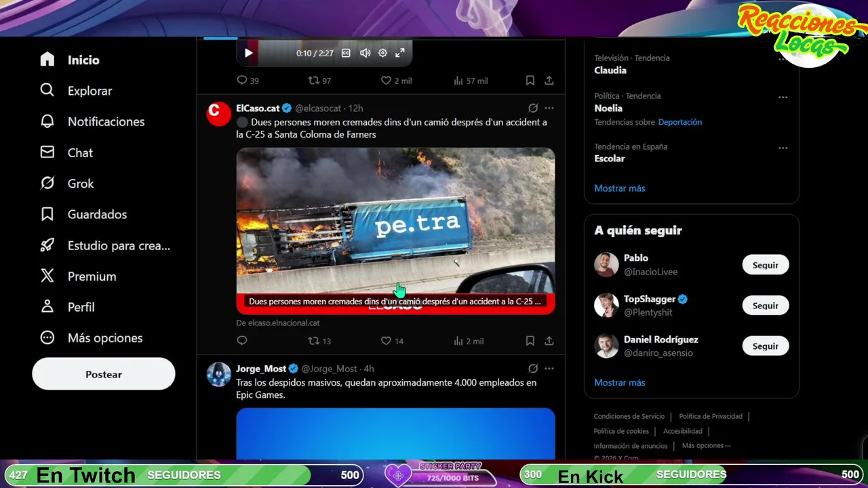Open ElCaso.cat account name link
The width and height of the screenshot is (868, 488).
coord(258,108)
